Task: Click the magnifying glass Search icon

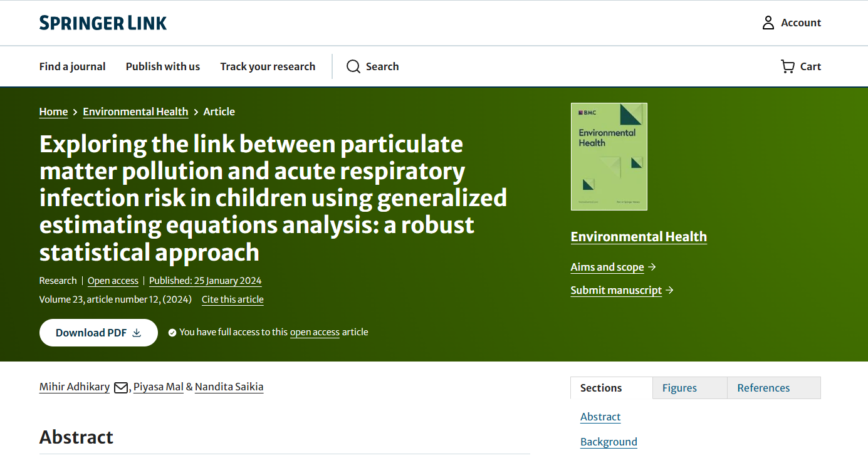Action: tap(353, 66)
